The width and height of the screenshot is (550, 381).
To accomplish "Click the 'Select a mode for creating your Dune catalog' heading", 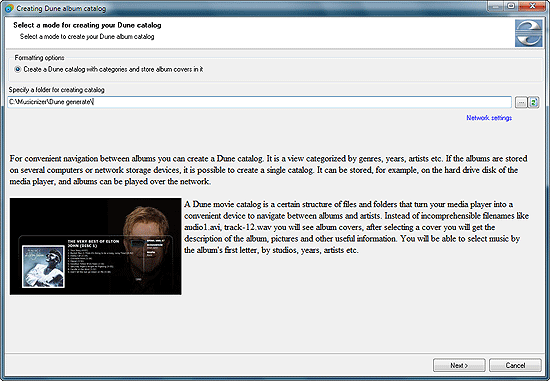I will pyautogui.click(x=87, y=25).
